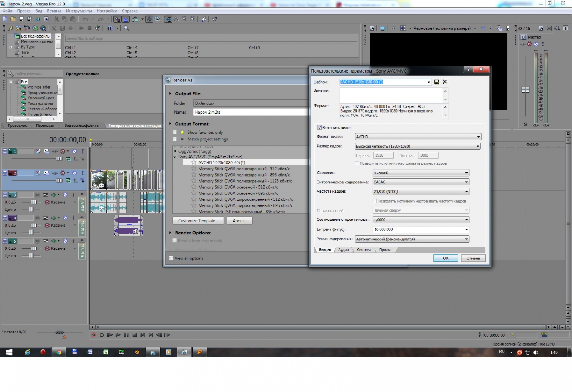Delete template using the X icon
The width and height of the screenshot is (572, 392).
click(x=445, y=82)
